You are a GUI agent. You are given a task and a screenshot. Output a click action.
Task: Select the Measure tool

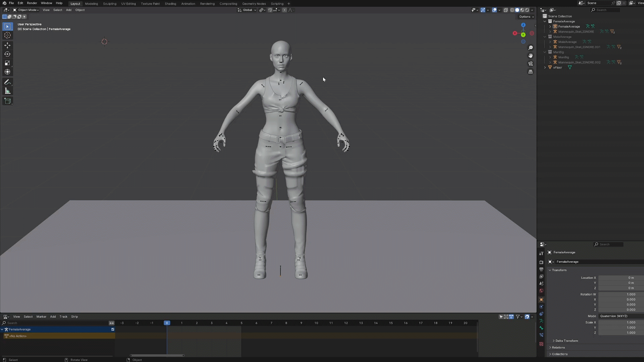(x=7, y=91)
